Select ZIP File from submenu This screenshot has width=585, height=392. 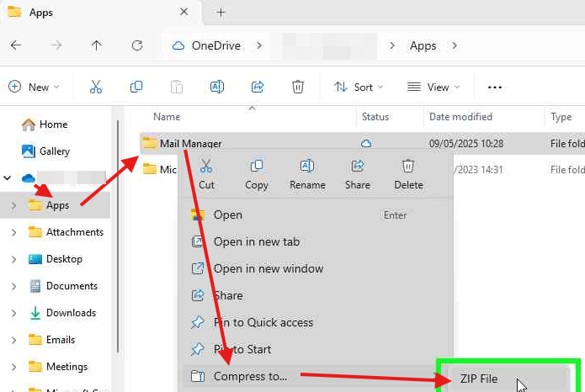click(x=479, y=379)
